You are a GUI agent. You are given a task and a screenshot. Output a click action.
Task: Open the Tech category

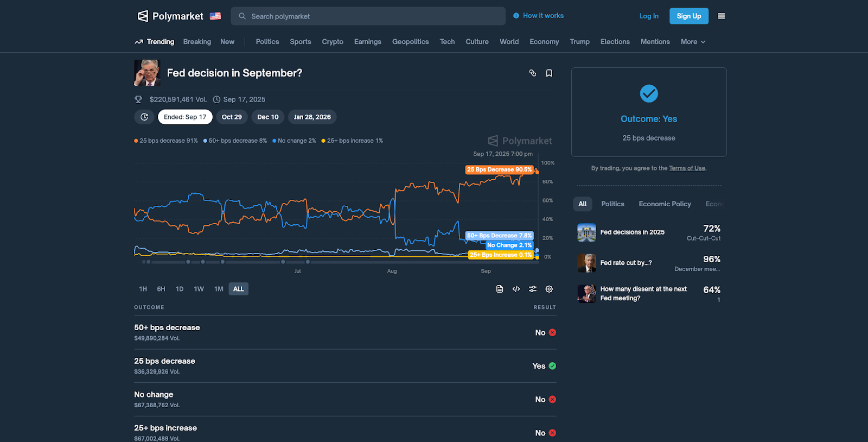coord(448,42)
